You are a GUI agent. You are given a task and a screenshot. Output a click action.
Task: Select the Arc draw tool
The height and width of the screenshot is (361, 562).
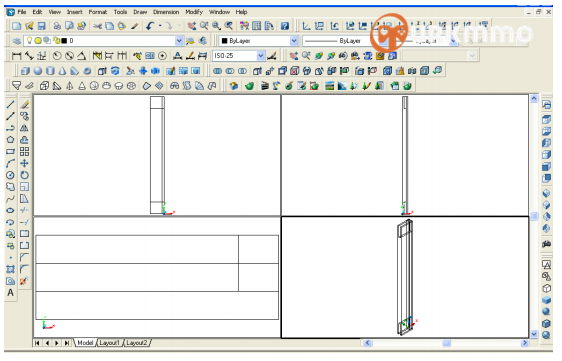10,163
